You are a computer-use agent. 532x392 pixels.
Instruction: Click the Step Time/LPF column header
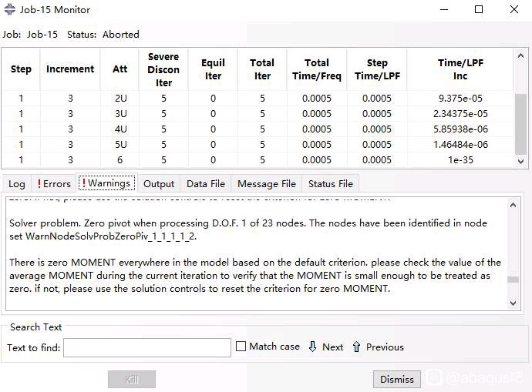(x=377, y=69)
